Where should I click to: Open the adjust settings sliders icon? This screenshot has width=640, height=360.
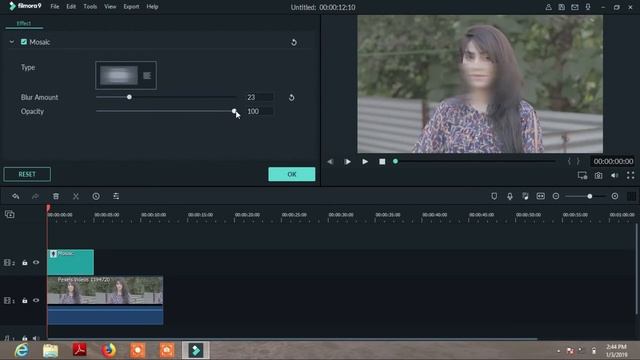tap(116, 196)
